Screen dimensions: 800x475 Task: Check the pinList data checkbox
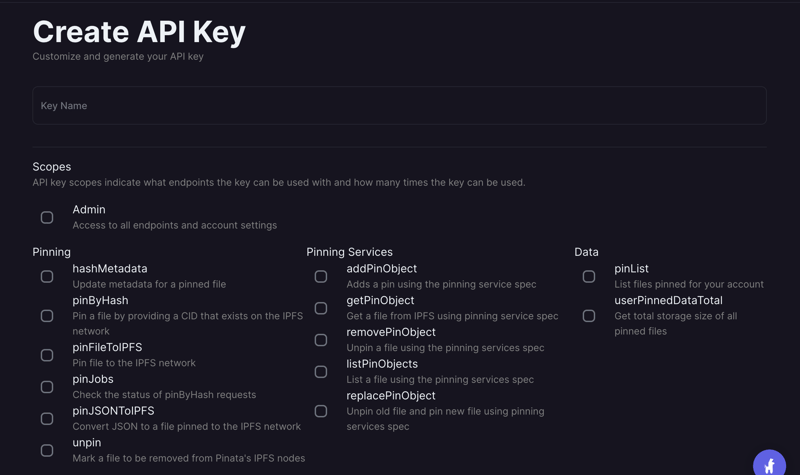pos(589,276)
